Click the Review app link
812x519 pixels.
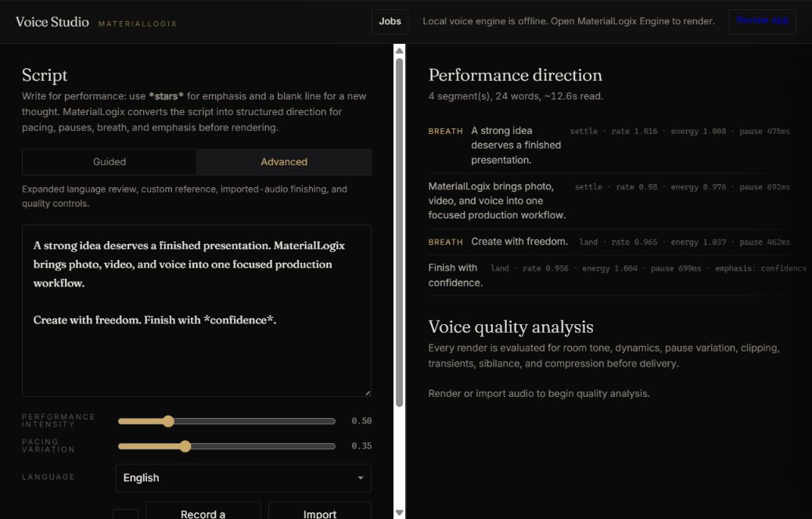[762, 20]
